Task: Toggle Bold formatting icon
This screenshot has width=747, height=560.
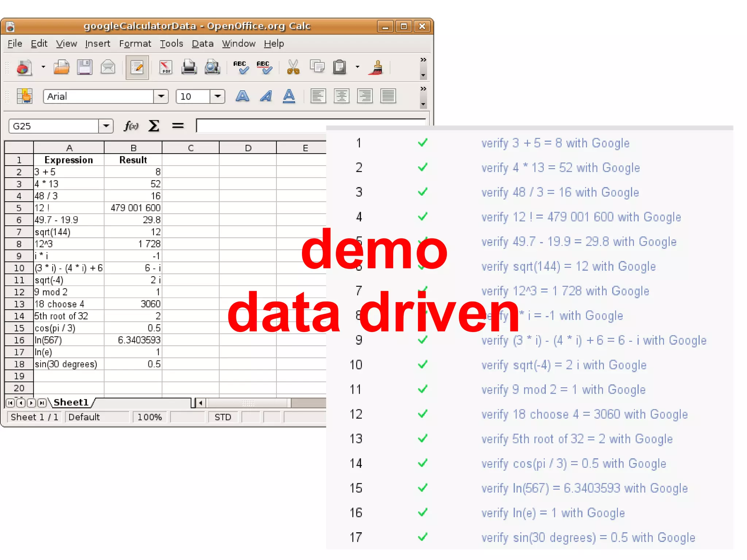Action: pyautogui.click(x=242, y=96)
